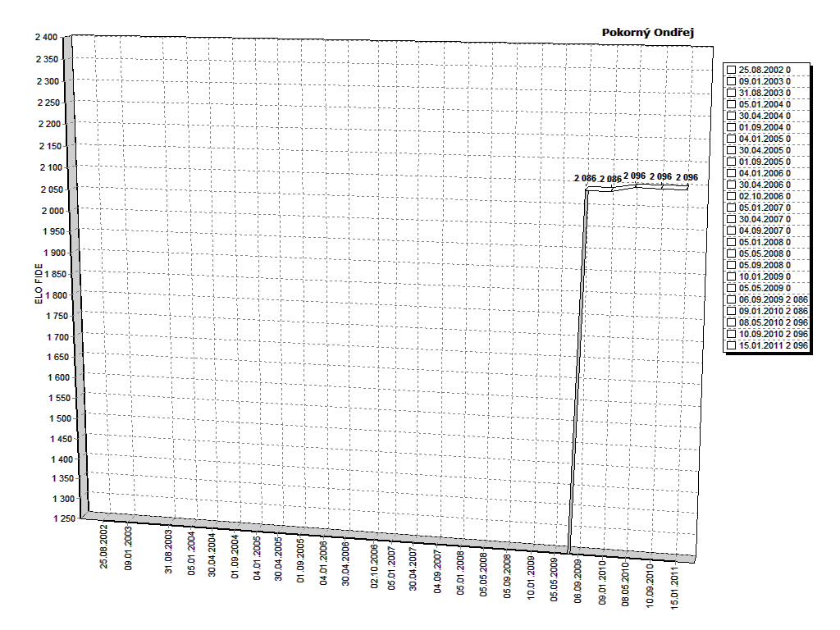Click the ELO FIDE axis title
840x630 pixels.
[x=39, y=284]
